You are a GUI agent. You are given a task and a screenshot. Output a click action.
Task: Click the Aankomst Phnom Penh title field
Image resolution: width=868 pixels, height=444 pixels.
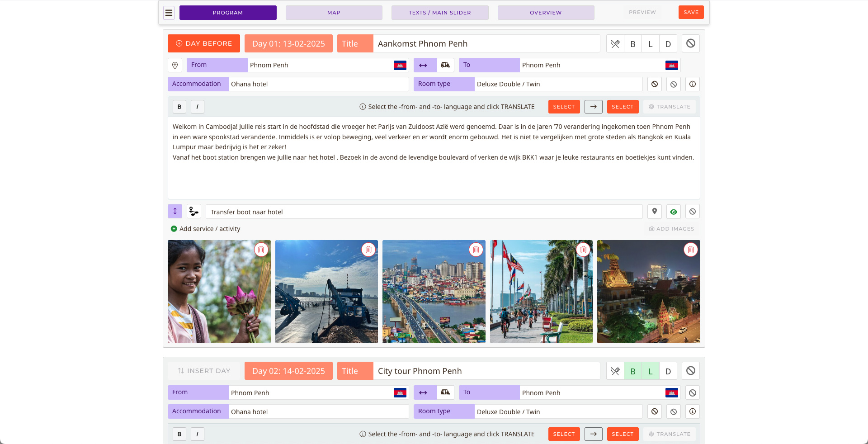[x=486, y=44]
